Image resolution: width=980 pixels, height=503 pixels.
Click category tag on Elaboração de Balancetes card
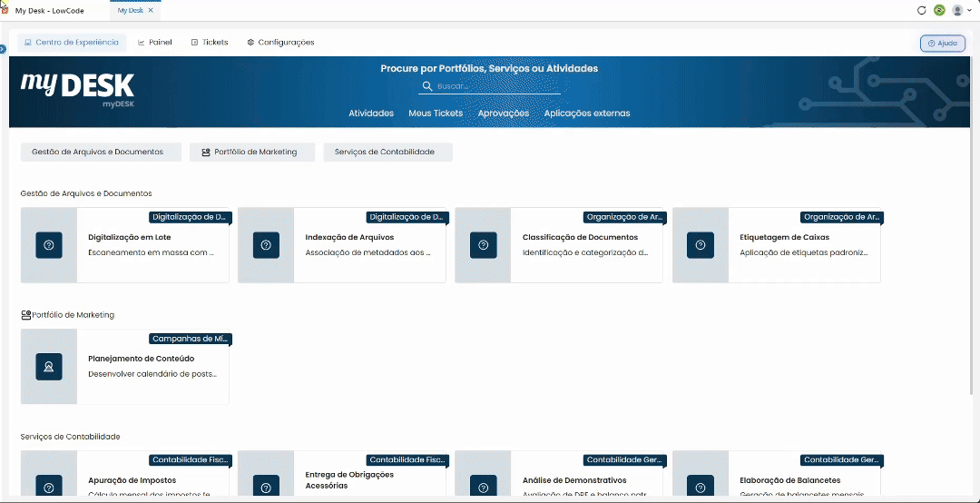coord(841,459)
